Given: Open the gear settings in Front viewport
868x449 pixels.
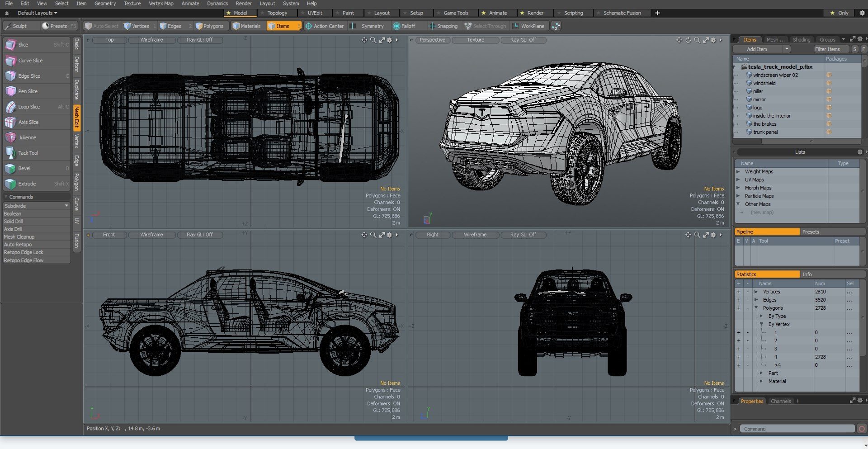Looking at the screenshot, I should [x=390, y=235].
